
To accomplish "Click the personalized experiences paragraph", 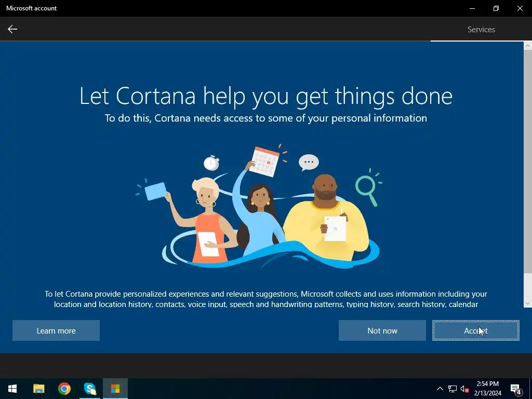I will coord(265,299).
